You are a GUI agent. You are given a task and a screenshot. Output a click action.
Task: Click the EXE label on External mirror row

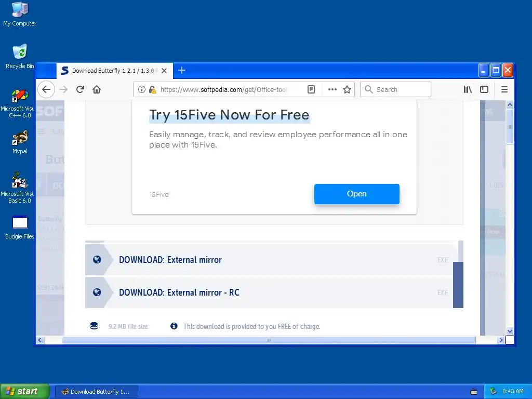443,260
